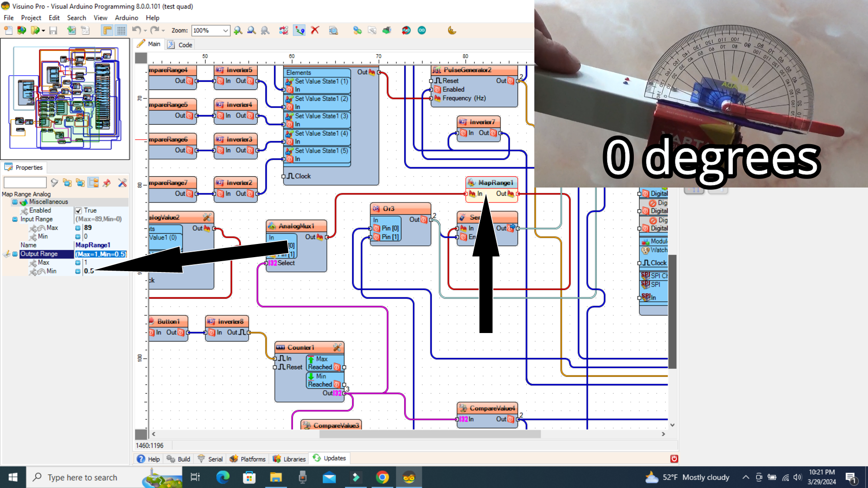Click the Save diskette icon in toolbar
Screen dimensions: 868x488
pos(53,30)
